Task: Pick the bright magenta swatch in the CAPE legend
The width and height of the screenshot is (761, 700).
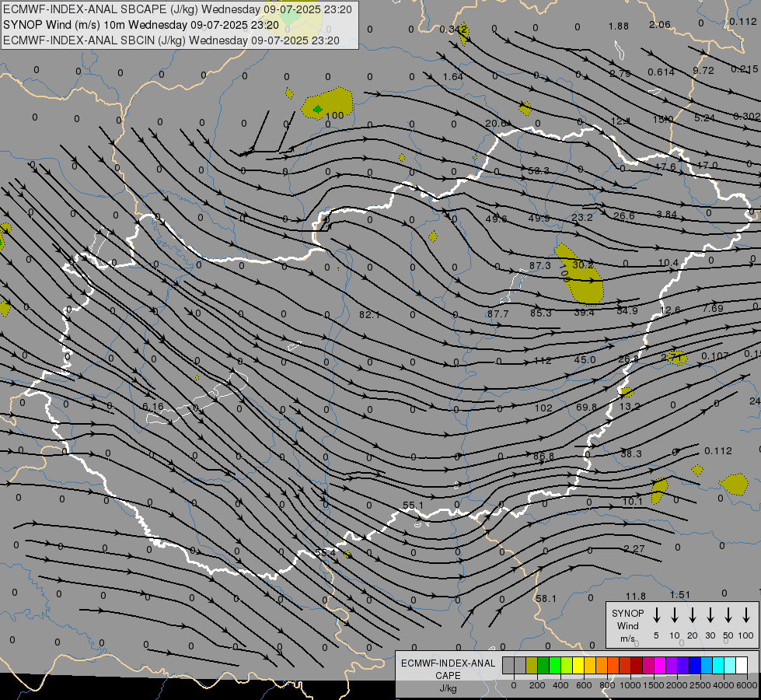Action: click(x=660, y=665)
